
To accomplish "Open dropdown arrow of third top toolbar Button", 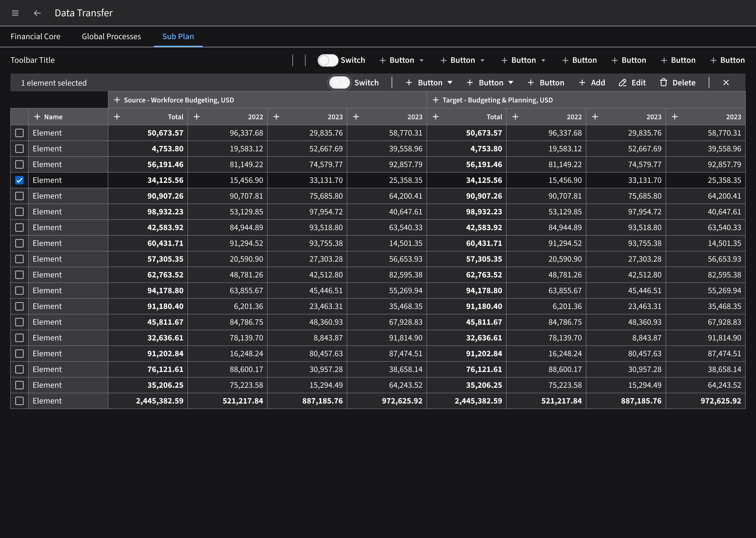I will [x=543, y=61].
